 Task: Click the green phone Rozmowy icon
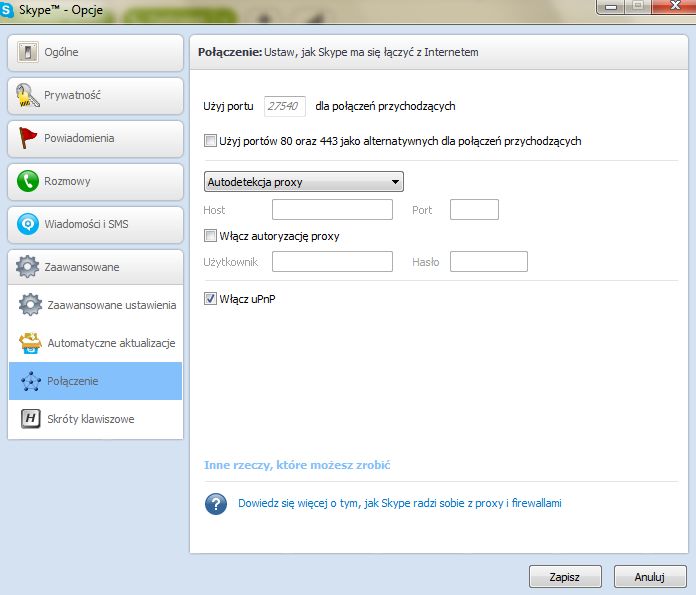click(28, 181)
